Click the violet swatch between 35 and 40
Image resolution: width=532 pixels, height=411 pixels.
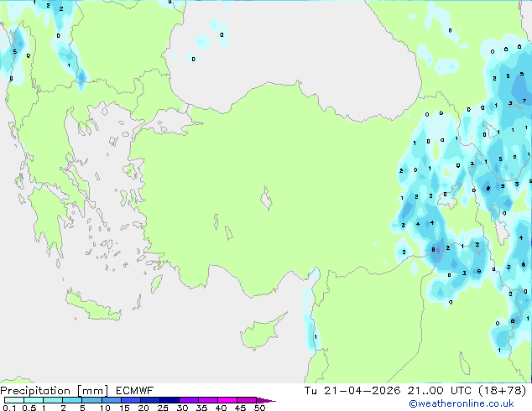[207, 400]
